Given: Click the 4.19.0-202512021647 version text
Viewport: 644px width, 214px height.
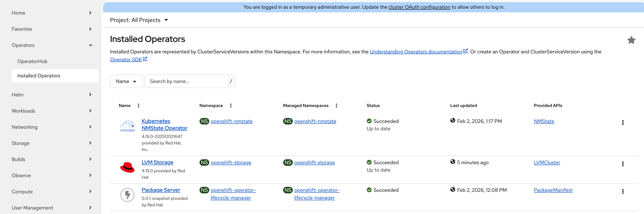Looking at the screenshot, I should click(x=162, y=136).
